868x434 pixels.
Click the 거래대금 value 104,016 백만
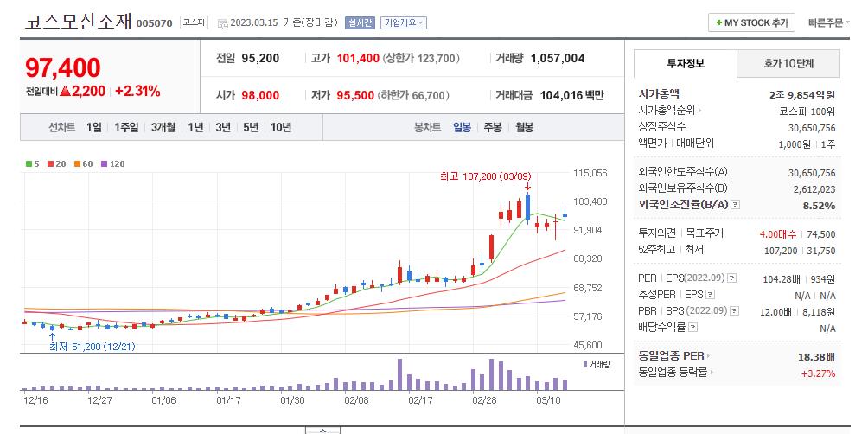click(x=571, y=95)
